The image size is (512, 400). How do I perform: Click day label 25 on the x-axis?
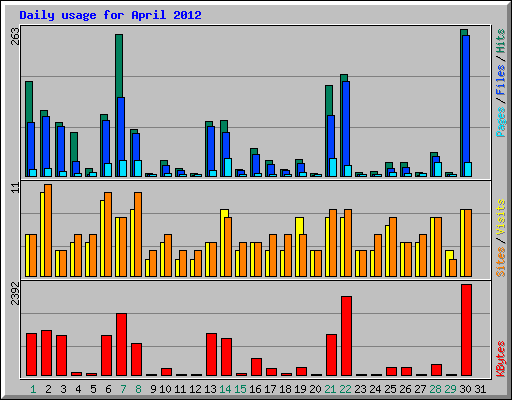[390, 389]
